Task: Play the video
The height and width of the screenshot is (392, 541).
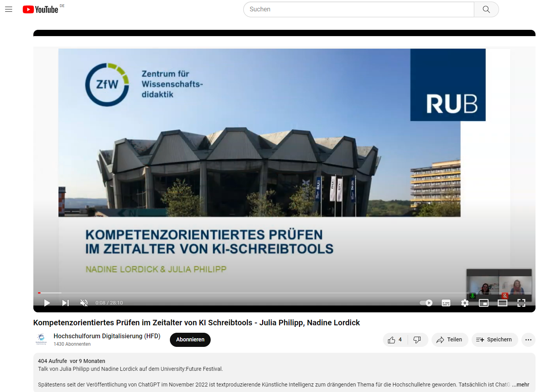Action: point(47,303)
